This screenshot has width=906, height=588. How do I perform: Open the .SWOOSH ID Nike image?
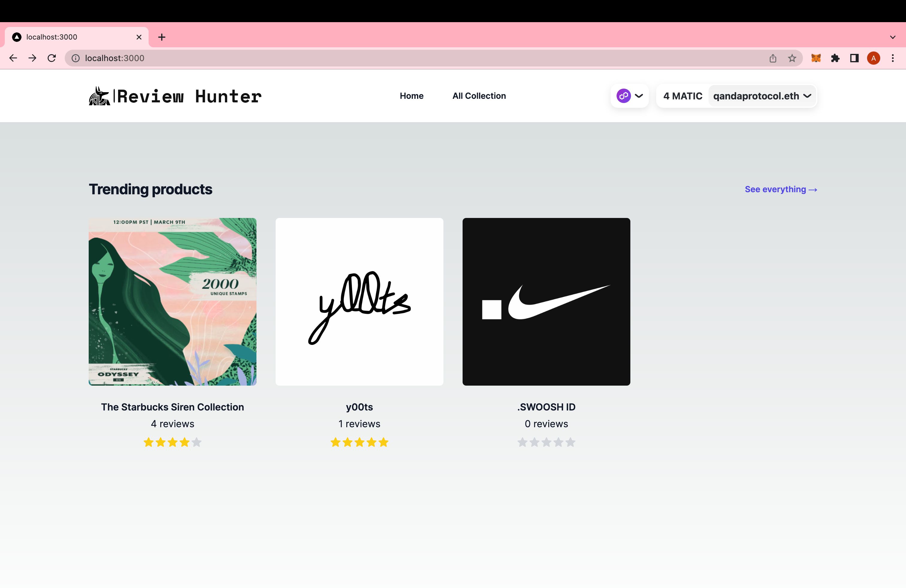pos(546,301)
